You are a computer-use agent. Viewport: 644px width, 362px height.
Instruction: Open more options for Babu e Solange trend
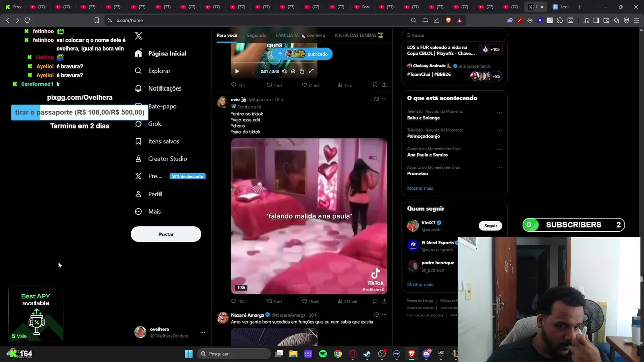499,112
